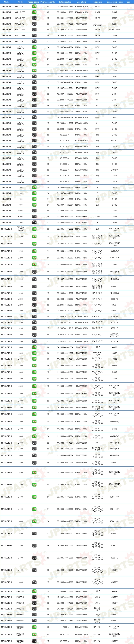Click petrol icon in Pajero Sport 125kW/170KM row
This screenshot has height=644, width=134.
pyautogui.click(x=34, y=634)
